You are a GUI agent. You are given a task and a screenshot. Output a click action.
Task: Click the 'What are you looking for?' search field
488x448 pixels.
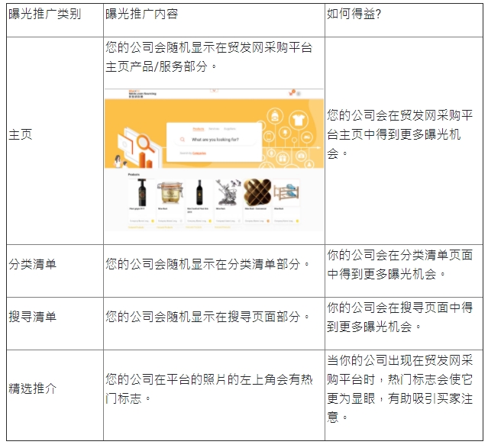point(215,140)
